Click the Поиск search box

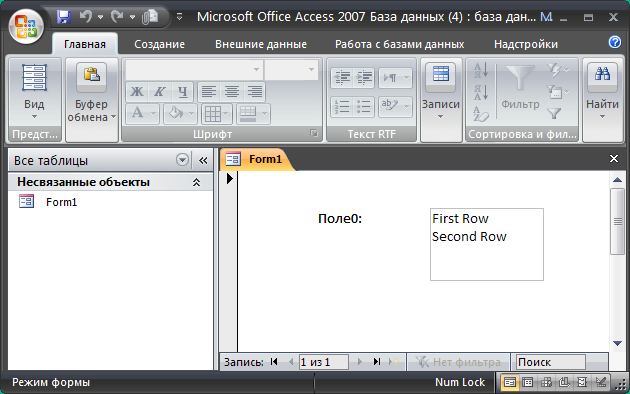click(x=550, y=362)
